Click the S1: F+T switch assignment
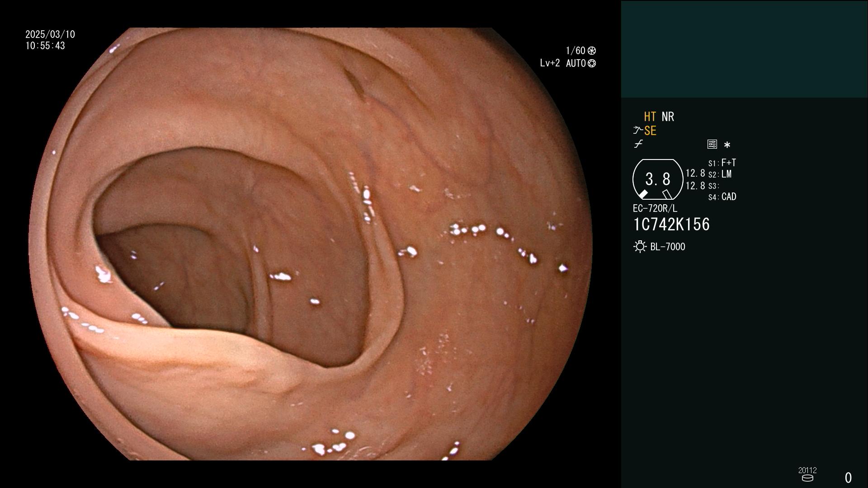This screenshot has width=868, height=488. [x=722, y=163]
